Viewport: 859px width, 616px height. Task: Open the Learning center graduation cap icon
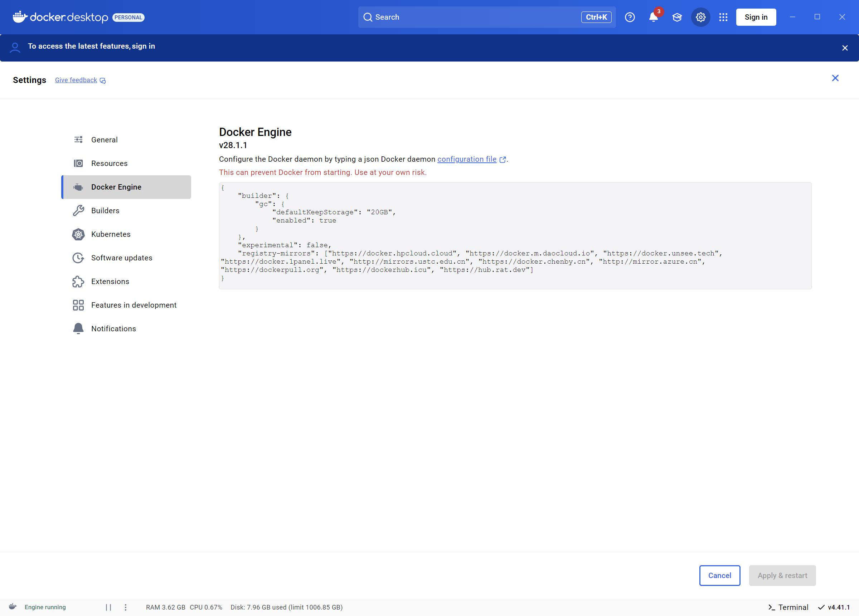click(677, 18)
